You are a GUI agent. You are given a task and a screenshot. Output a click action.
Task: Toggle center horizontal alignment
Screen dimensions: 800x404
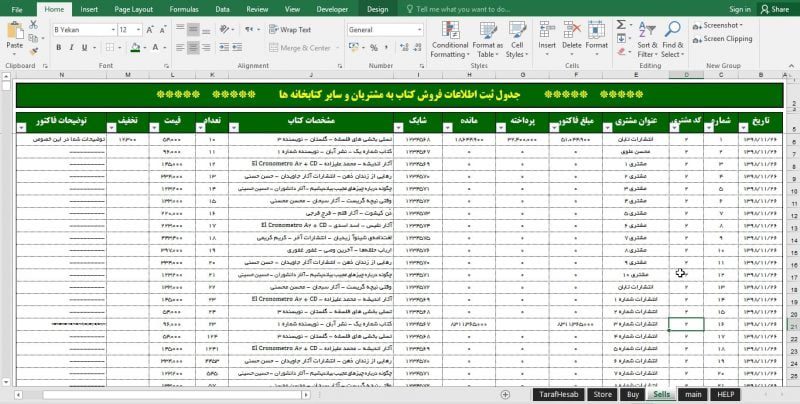tap(193, 47)
